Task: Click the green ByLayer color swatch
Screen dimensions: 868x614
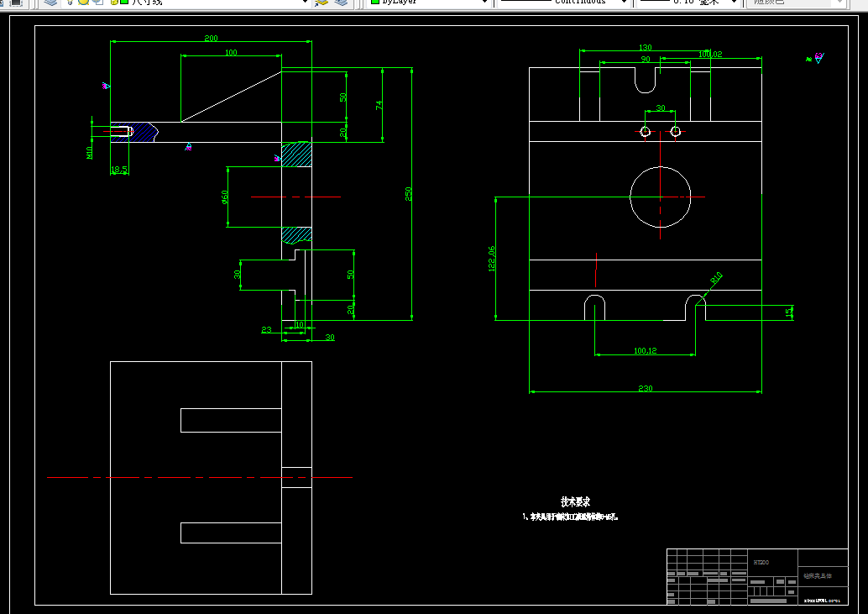Action: tap(374, 2)
